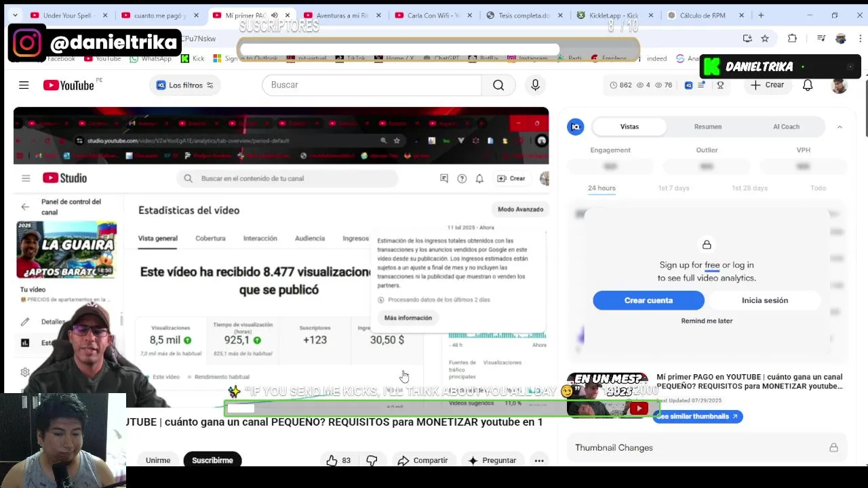This screenshot has height=488, width=868.
Task: Open the tab search dropdown arrow
Action: [x=15, y=15]
